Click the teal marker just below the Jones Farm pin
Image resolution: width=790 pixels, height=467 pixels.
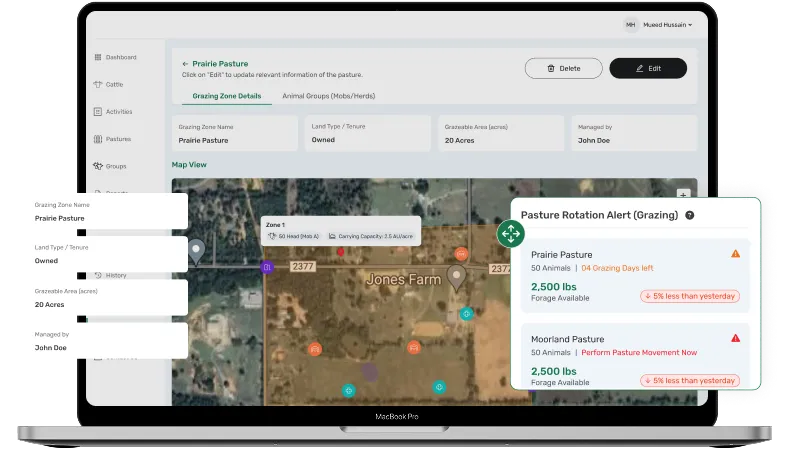467,314
